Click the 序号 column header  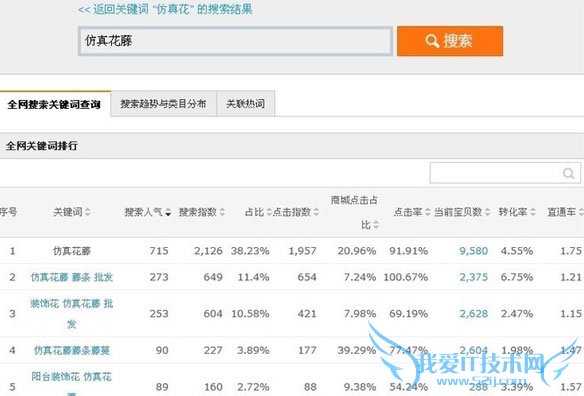(8, 212)
